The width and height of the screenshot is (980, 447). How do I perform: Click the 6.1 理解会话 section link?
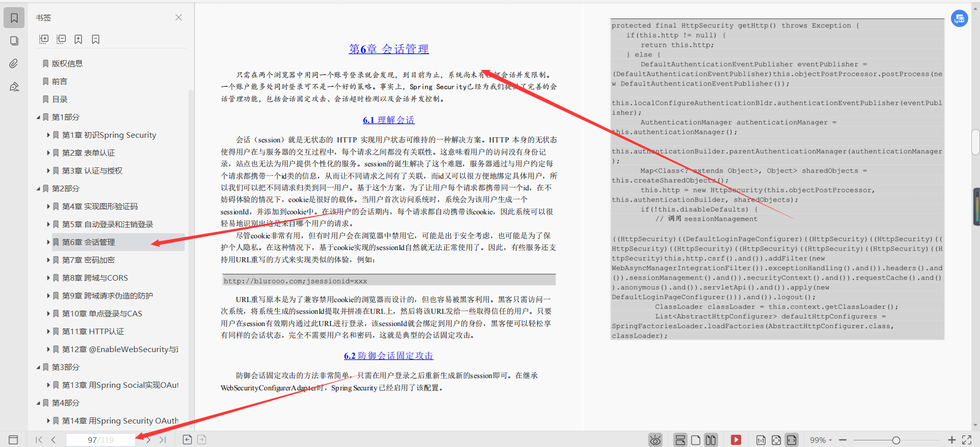tap(388, 120)
